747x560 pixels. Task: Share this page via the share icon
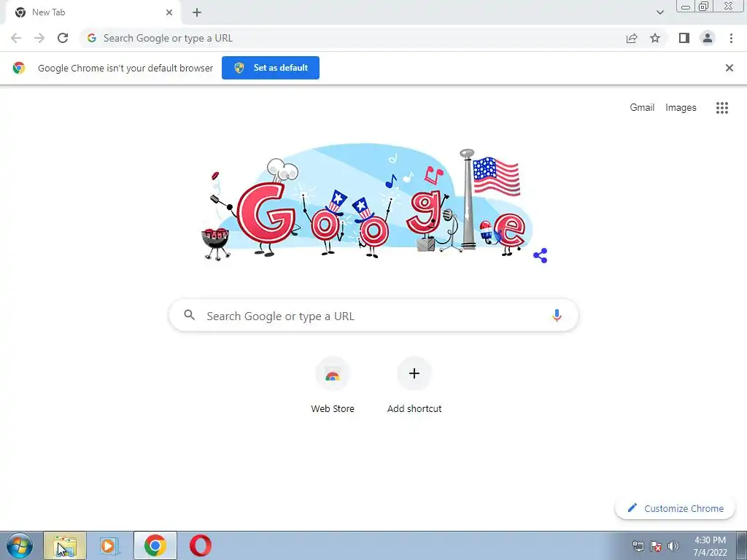coord(632,38)
